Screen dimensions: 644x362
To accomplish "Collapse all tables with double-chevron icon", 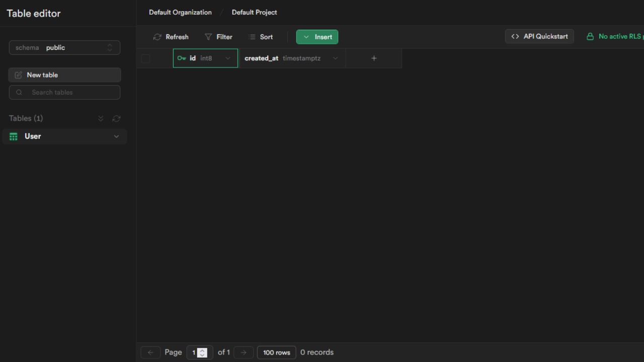I will point(101,119).
